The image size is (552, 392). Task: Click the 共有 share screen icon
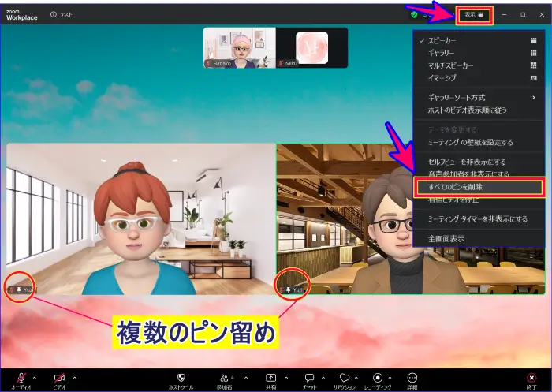(x=270, y=378)
